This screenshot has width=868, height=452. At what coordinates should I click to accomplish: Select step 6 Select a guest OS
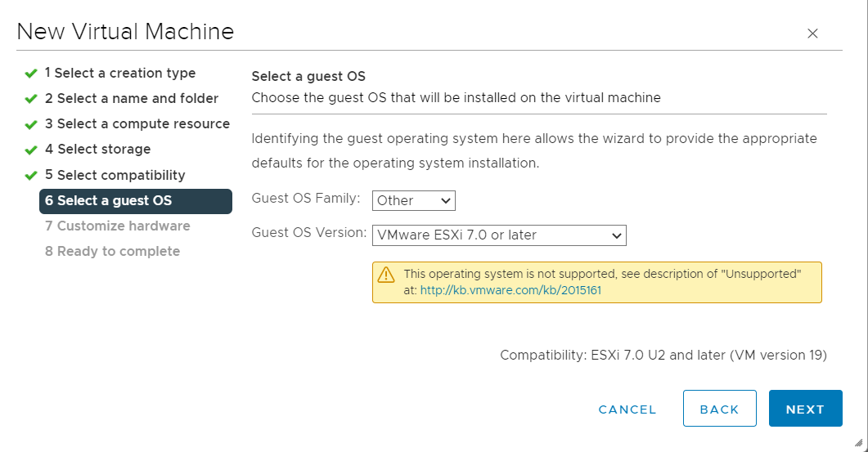[x=136, y=201]
